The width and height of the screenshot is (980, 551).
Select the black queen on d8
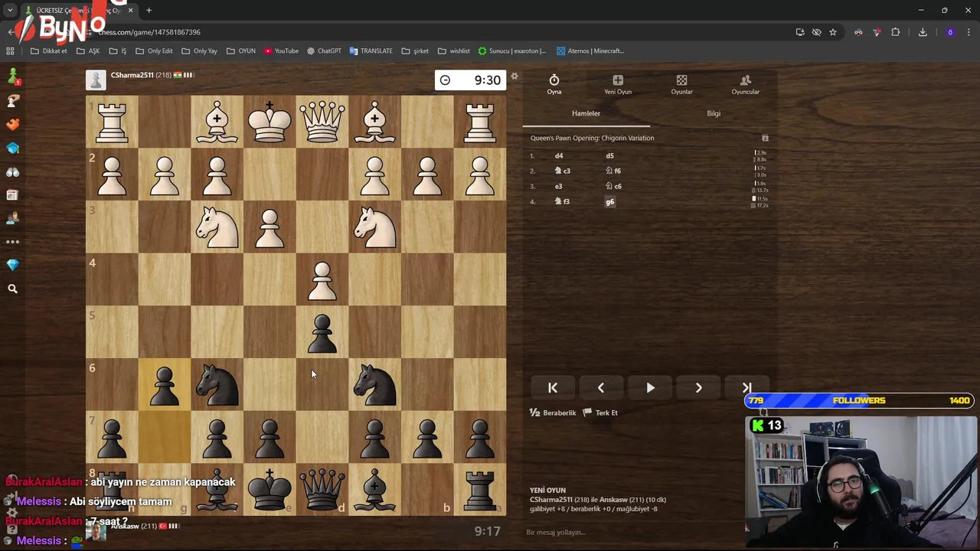(x=322, y=490)
